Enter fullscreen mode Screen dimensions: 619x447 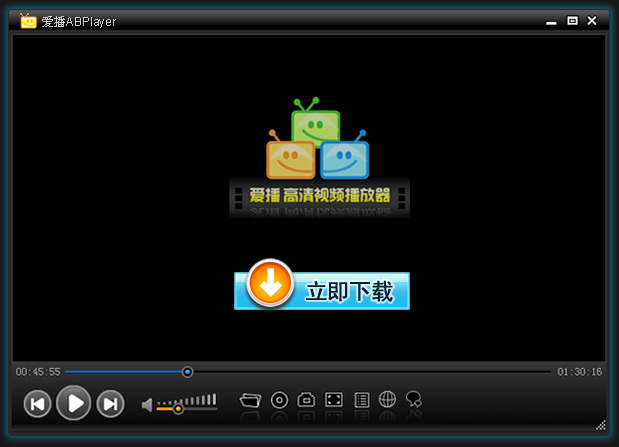334,400
